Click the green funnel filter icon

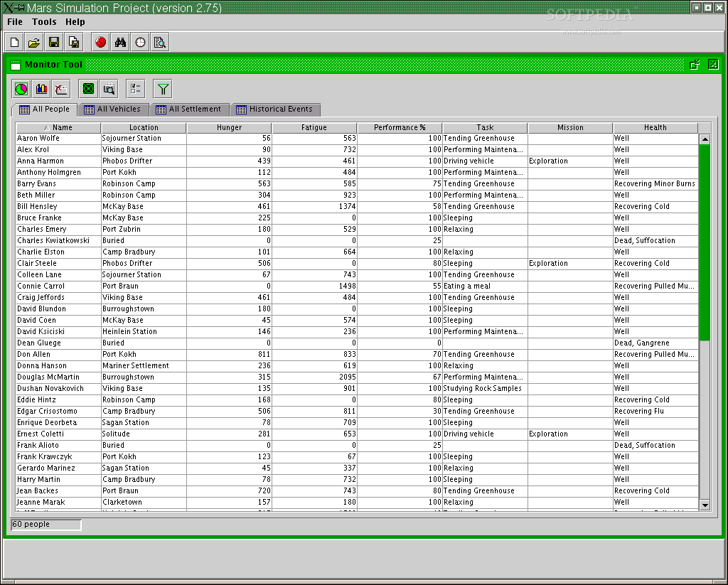pyautogui.click(x=163, y=89)
